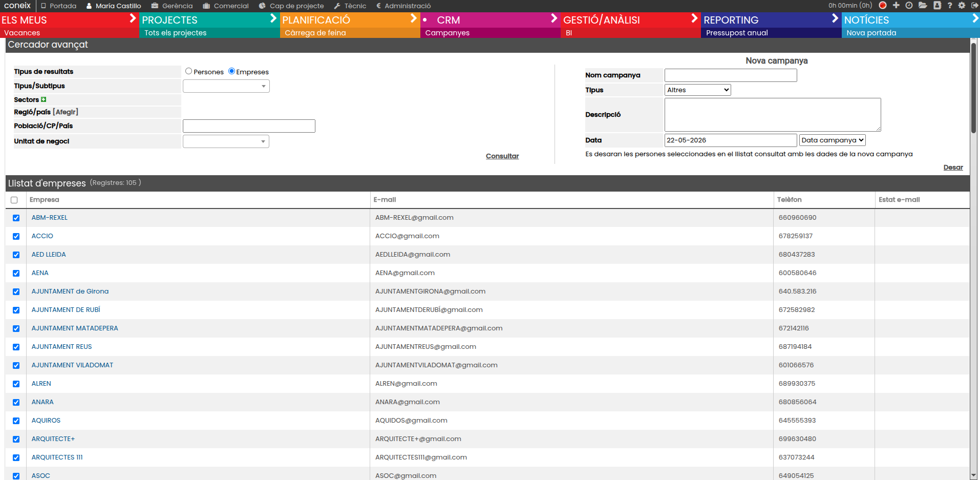Click the logout exit icon

[x=975, y=5]
